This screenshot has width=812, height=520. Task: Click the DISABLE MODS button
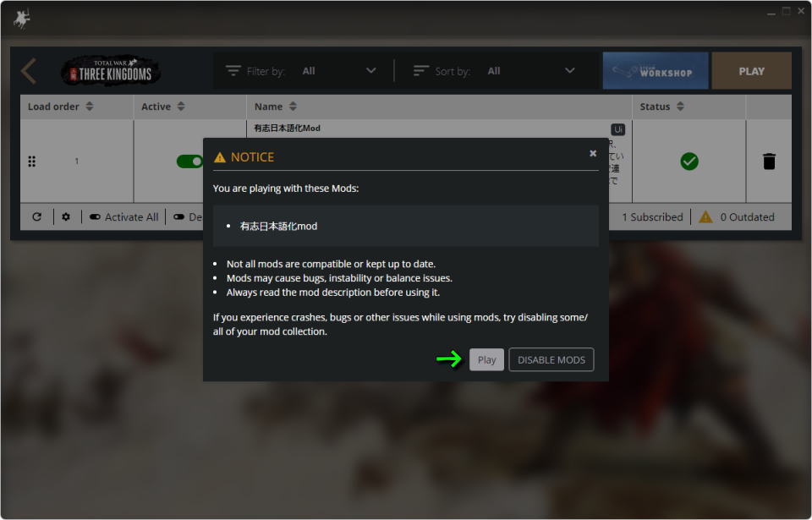551,359
